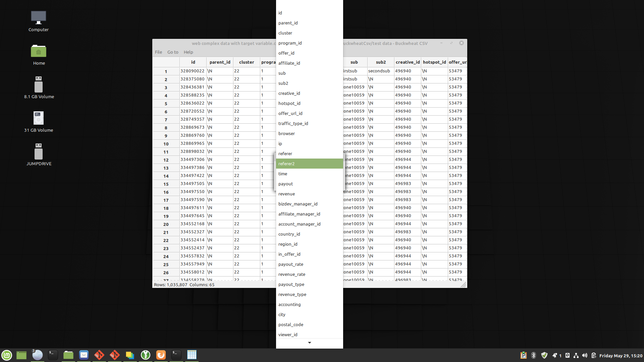The image size is (644, 362).
Task: Open the network connections tray icon
Action: (x=576, y=355)
